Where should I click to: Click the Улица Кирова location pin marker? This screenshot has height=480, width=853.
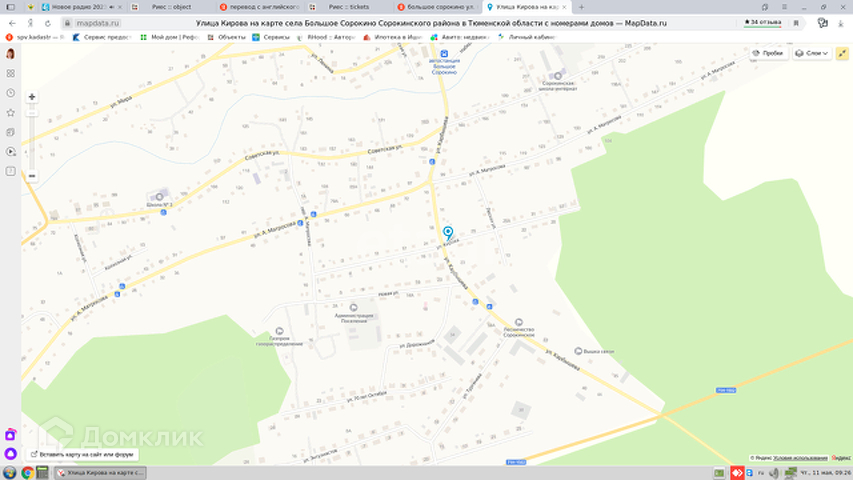pyautogui.click(x=448, y=233)
